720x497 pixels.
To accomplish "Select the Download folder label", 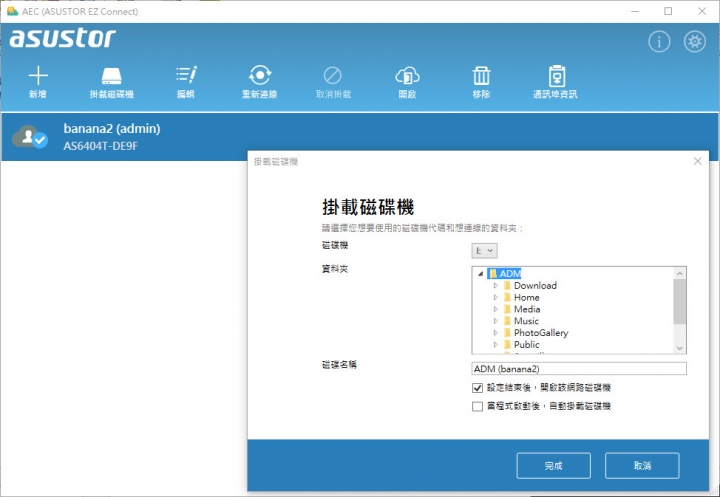I will (x=535, y=286).
